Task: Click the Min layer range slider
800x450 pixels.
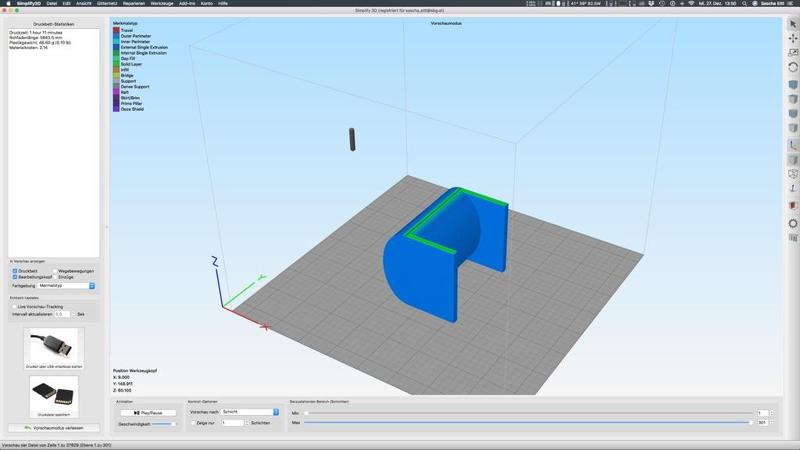Action: pyautogui.click(x=529, y=413)
